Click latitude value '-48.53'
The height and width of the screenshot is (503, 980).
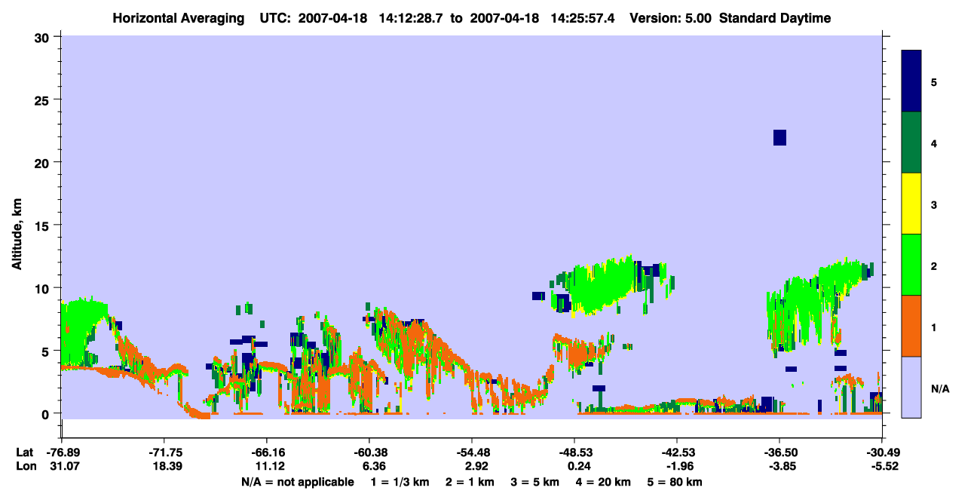tap(574, 452)
